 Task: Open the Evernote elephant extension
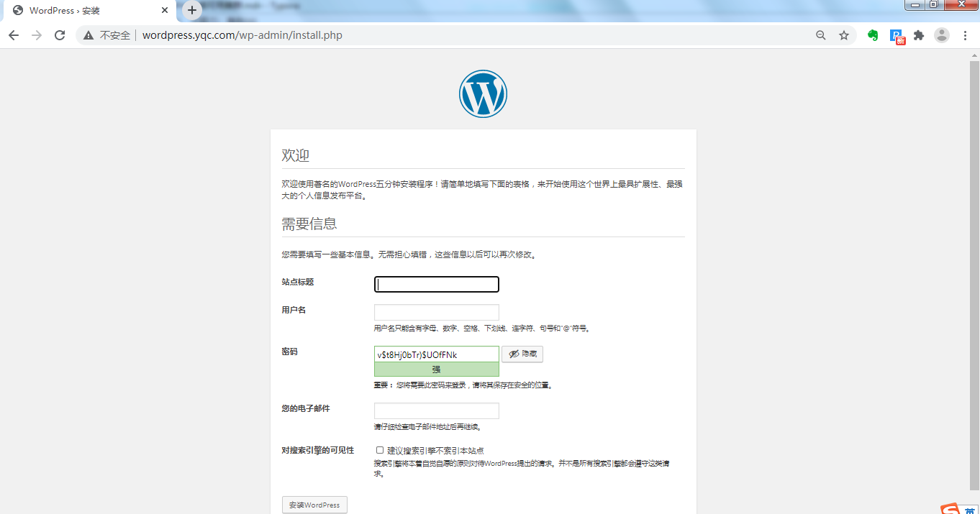coord(873,35)
